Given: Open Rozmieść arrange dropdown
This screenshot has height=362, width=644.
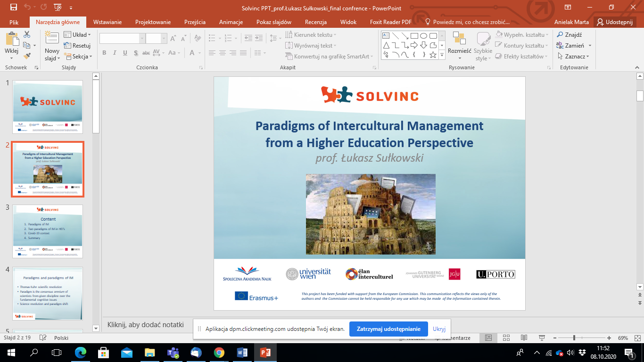Looking at the screenshot, I should 460,47.
